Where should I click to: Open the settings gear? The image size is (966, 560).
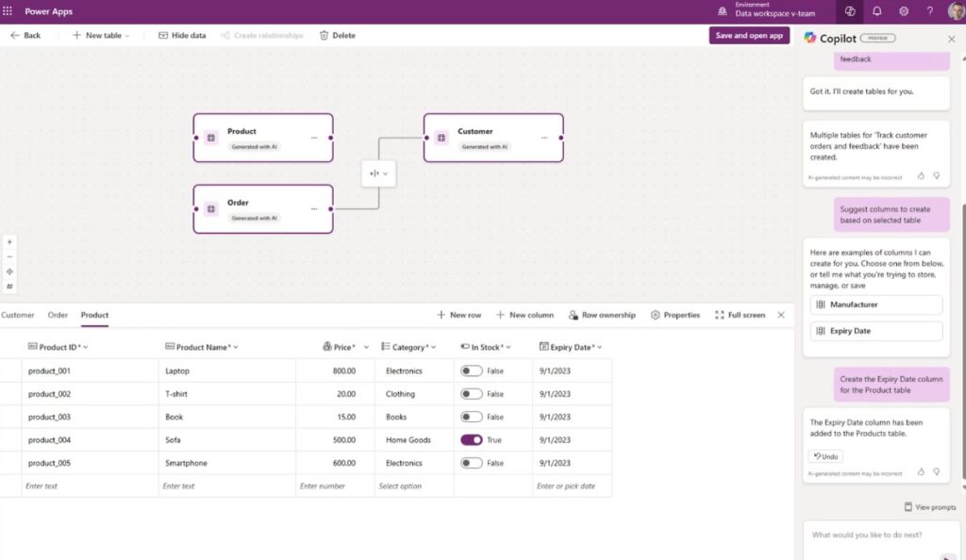point(903,11)
